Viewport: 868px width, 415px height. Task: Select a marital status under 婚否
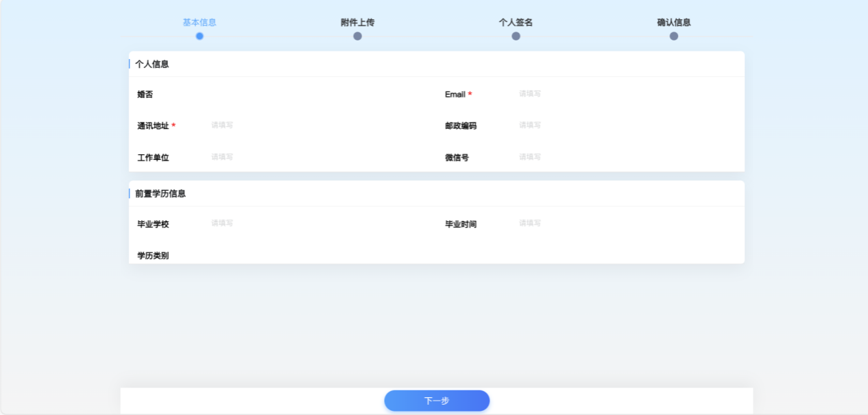(226, 93)
